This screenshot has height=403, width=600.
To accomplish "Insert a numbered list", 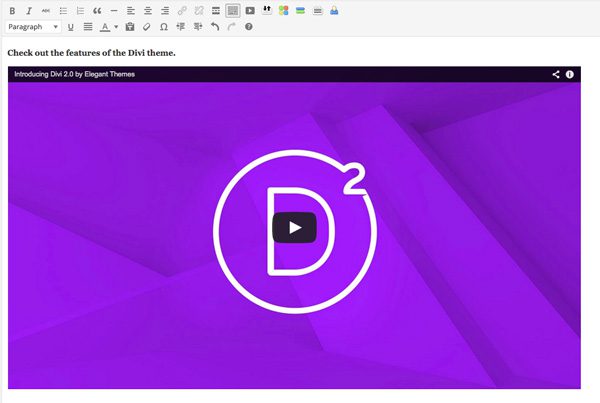I will click(80, 11).
